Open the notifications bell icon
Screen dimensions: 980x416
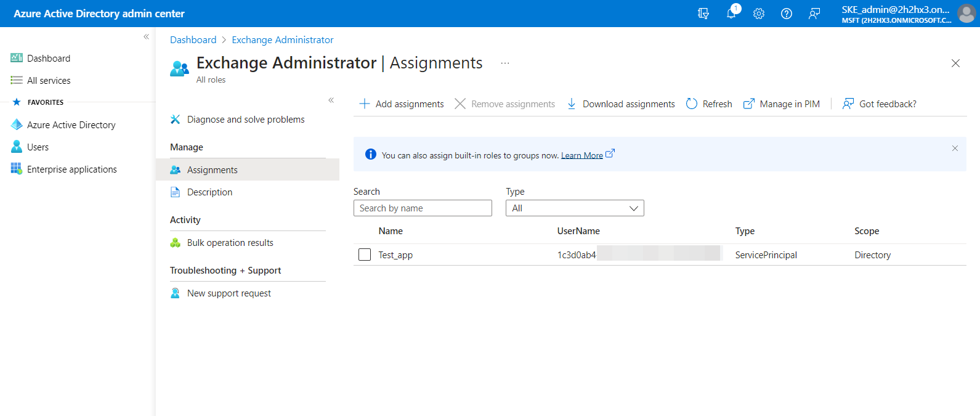tap(731, 14)
